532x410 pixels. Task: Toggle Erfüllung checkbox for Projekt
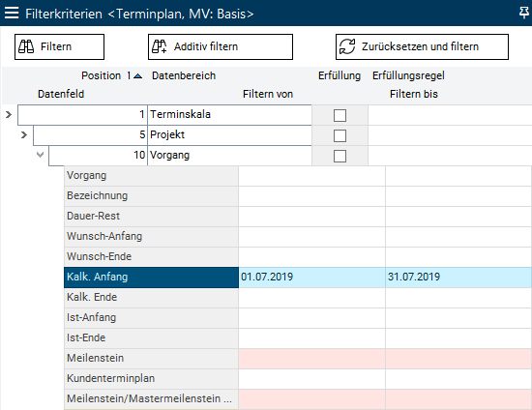340,135
